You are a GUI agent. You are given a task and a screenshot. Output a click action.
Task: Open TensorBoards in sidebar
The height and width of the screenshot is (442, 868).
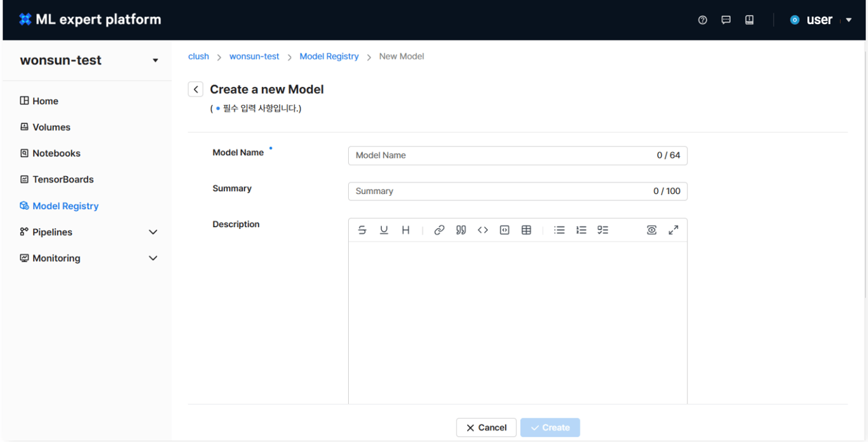coord(63,179)
